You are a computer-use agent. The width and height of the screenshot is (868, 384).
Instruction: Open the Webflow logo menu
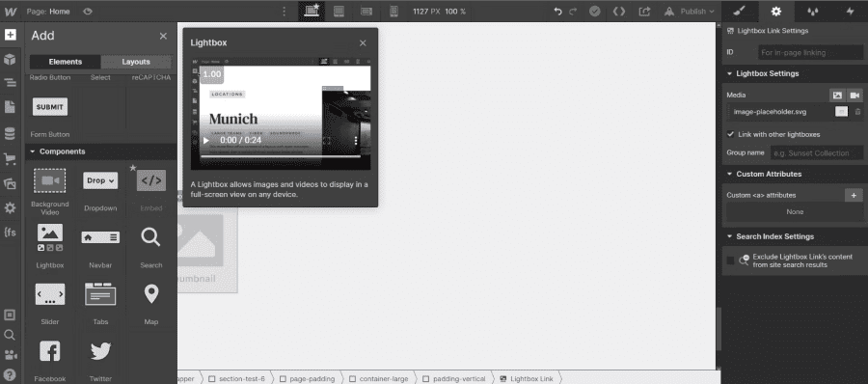(11, 11)
